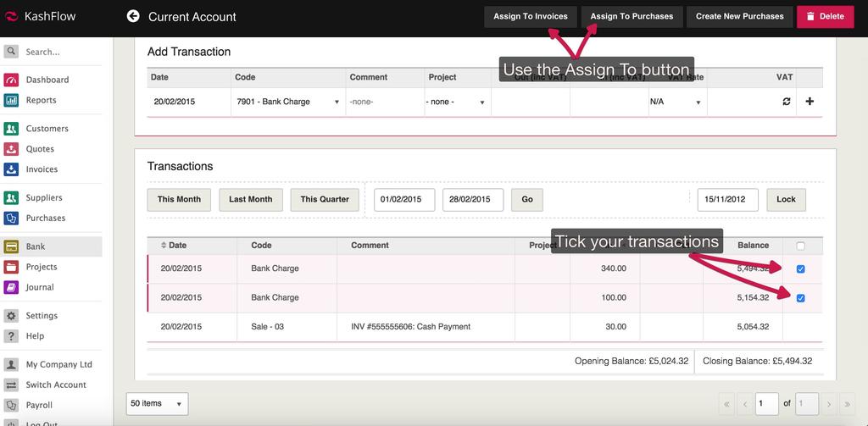Go to Customers via sidebar icon
The image size is (868, 426).
[x=11, y=129]
